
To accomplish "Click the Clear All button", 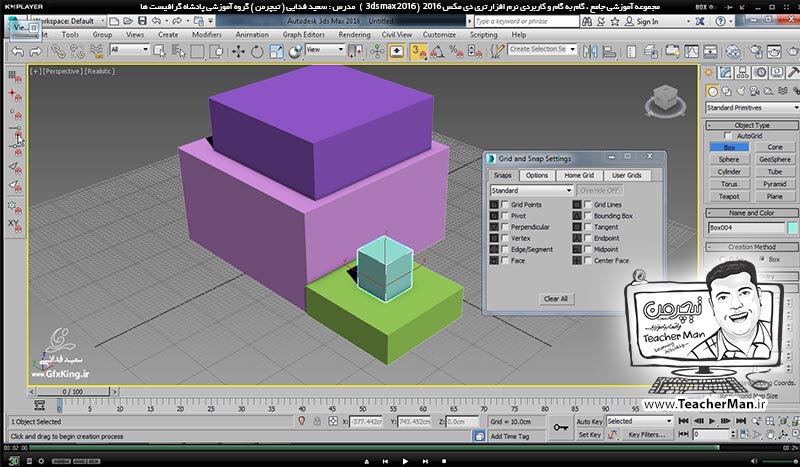I will [x=556, y=299].
